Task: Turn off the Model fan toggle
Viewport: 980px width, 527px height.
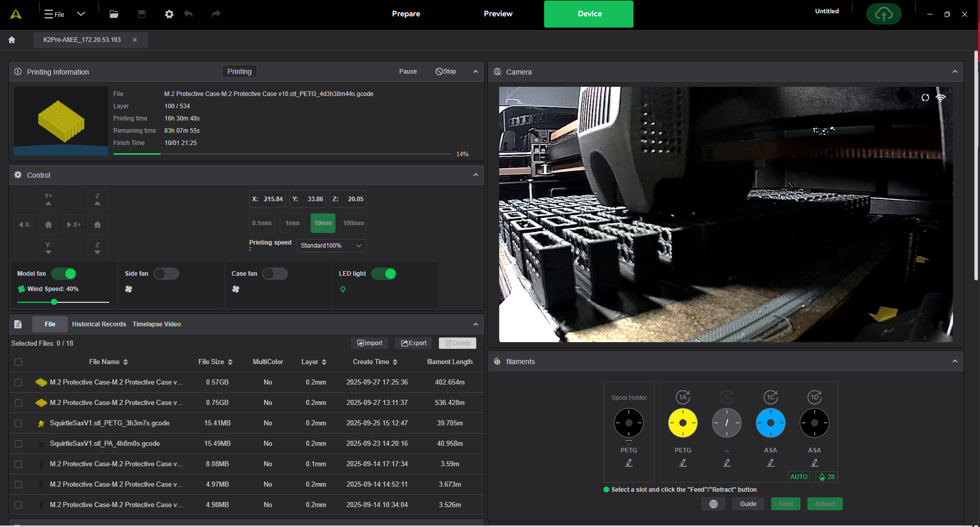Action: point(64,274)
